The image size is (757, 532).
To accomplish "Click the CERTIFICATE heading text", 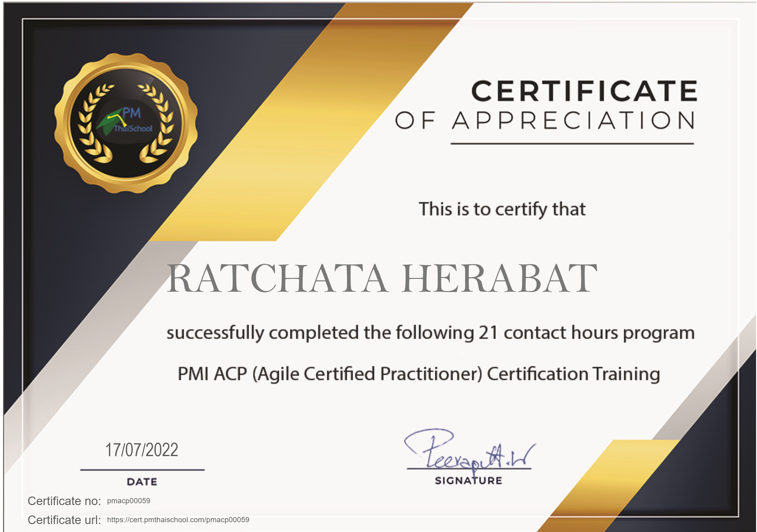I will (x=584, y=91).
